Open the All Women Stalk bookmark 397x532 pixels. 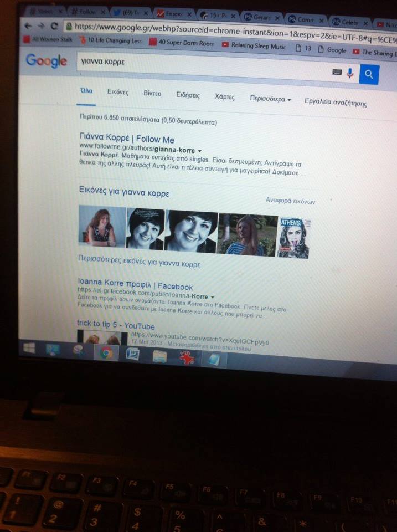pos(48,39)
